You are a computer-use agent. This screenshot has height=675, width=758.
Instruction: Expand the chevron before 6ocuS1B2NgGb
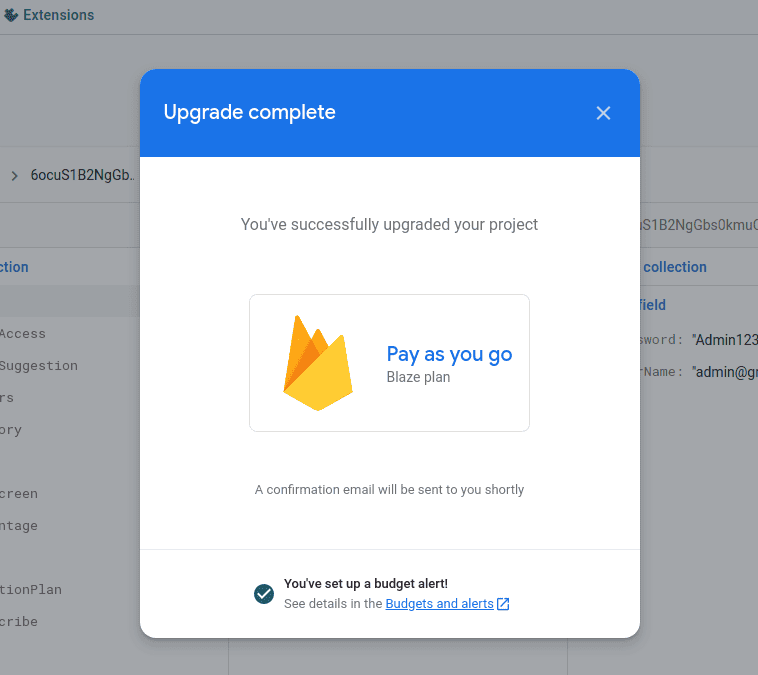(14, 175)
